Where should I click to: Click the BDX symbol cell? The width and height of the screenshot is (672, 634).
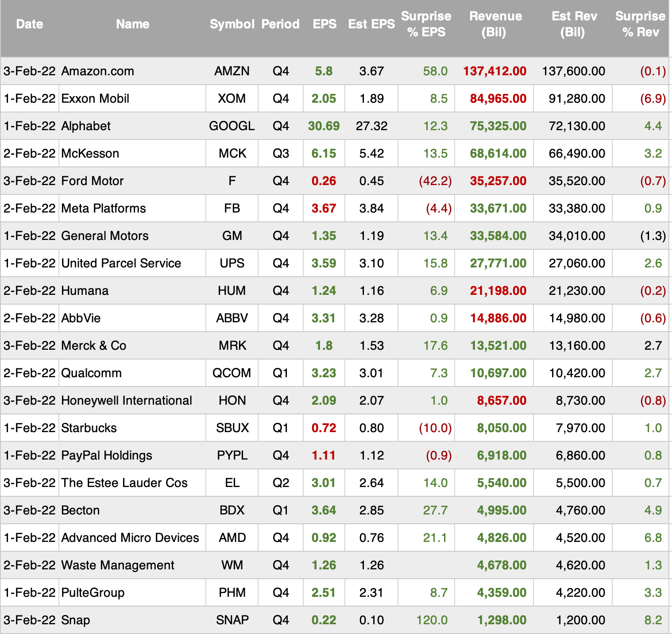pyautogui.click(x=232, y=510)
